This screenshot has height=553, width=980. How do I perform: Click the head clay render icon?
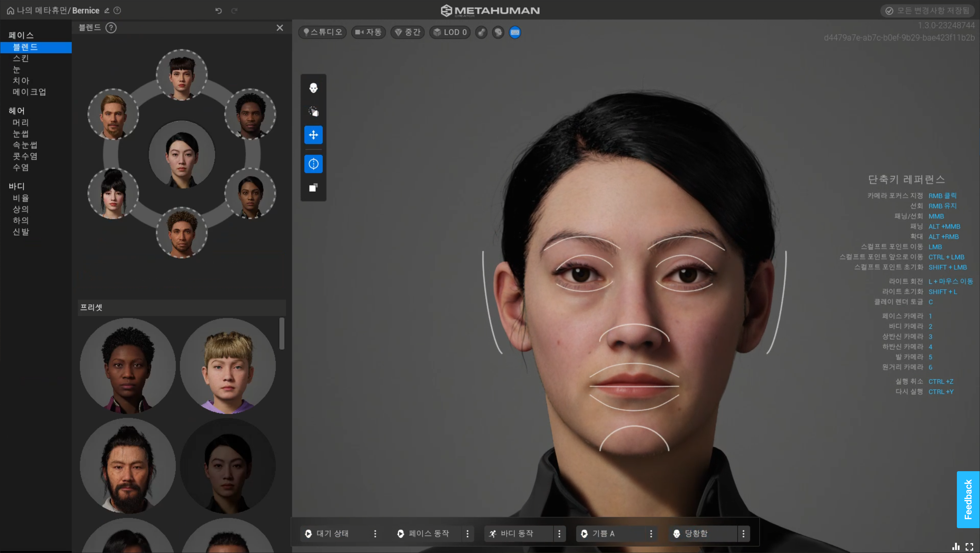pos(498,32)
